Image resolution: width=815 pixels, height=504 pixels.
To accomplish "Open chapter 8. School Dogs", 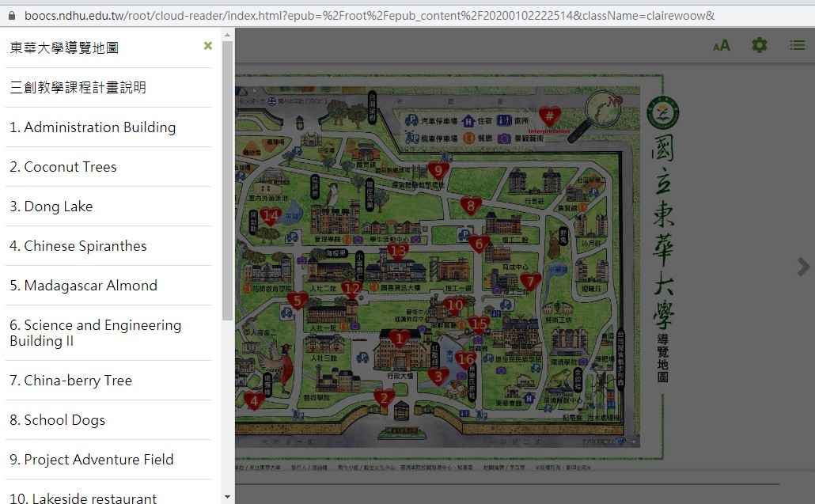I will (x=57, y=420).
